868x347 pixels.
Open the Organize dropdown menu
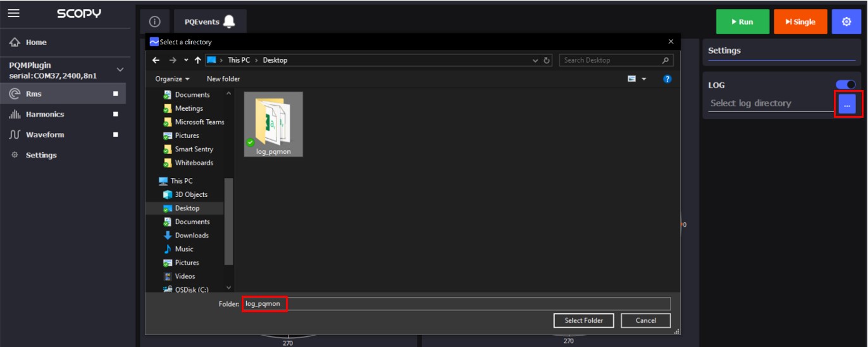[173, 79]
